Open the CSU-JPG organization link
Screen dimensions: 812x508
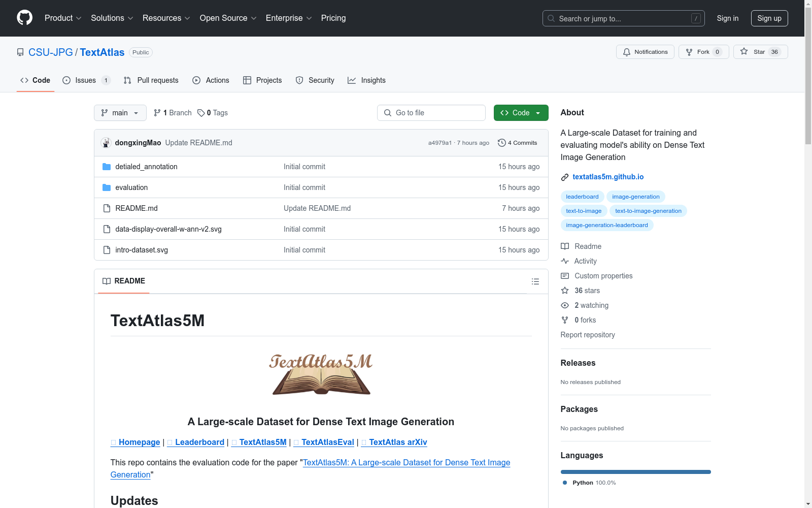tap(51, 52)
